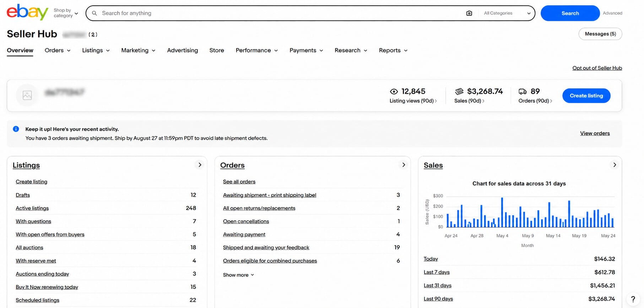Click the magnifier icon in search bar
644x308 pixels.
tap(94, 13)
